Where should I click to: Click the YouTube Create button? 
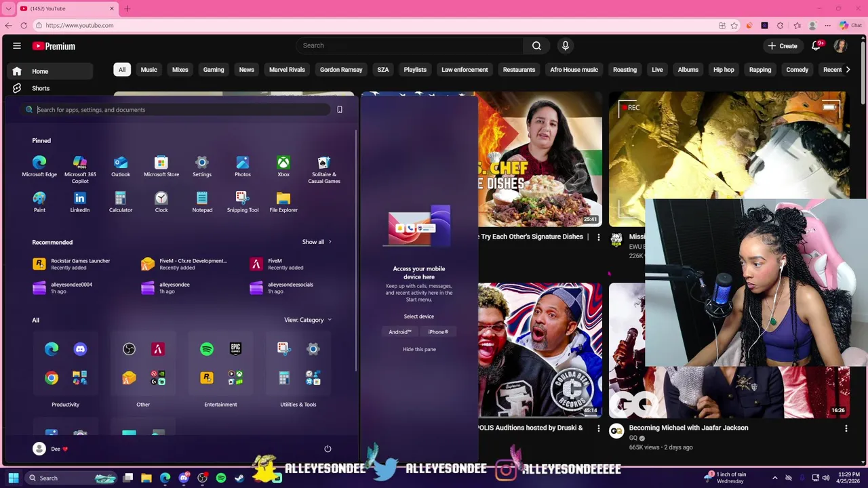click(x=782, y=46)
